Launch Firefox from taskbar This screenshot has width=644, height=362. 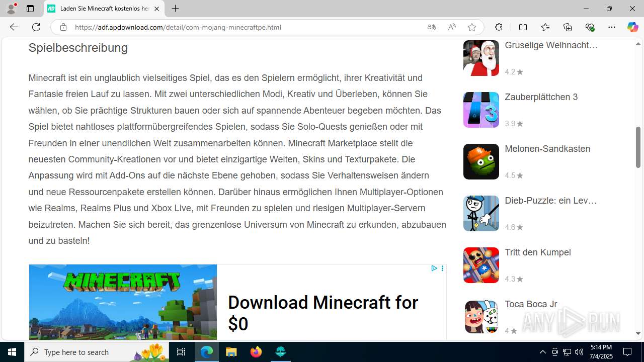point(256,352)
